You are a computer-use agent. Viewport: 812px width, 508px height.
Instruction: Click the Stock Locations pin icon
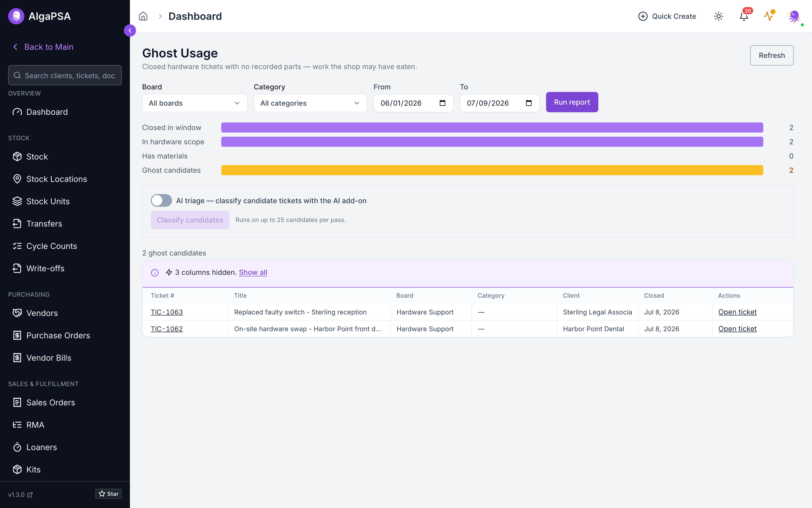17,179
